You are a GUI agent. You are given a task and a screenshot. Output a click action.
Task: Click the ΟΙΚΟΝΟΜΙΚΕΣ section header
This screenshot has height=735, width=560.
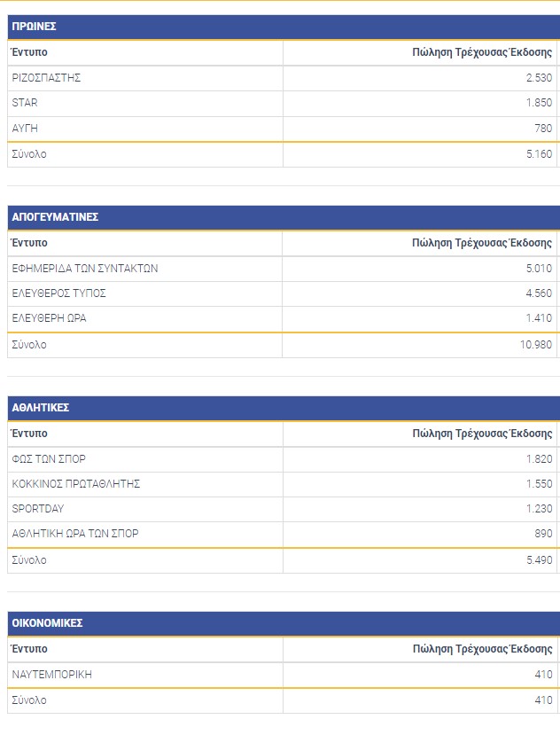[x=284, y=623]
